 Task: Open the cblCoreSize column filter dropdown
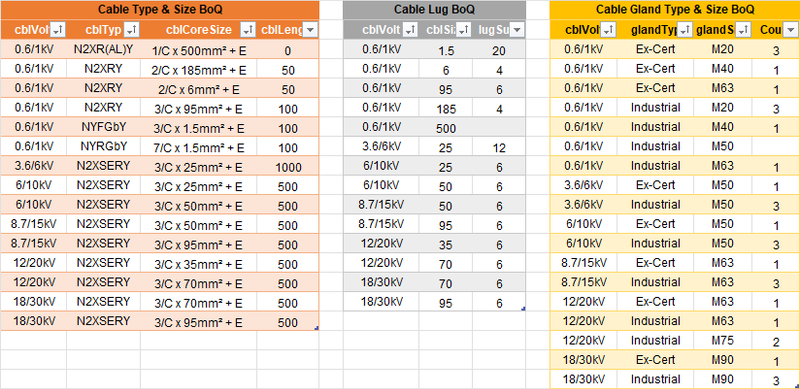[x=248, y=31]
